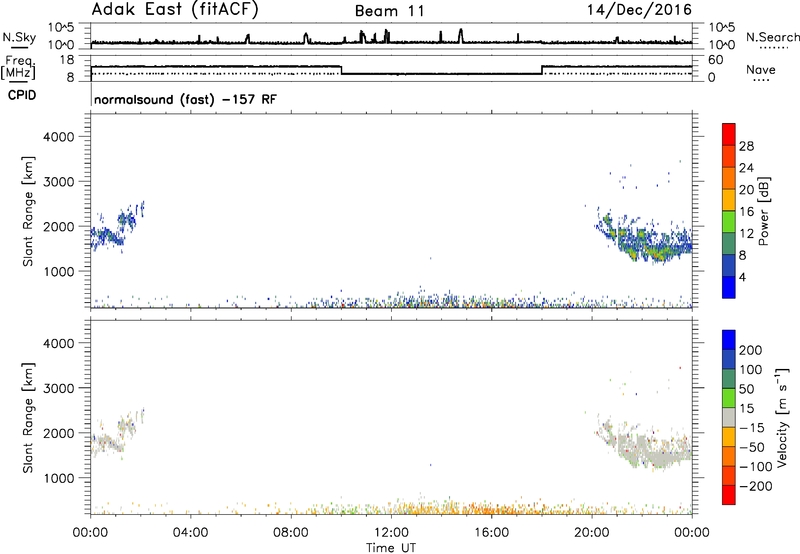Click the red segment of the Power colorbar
The image size is (800, 554).
click(x=729, y=134)
